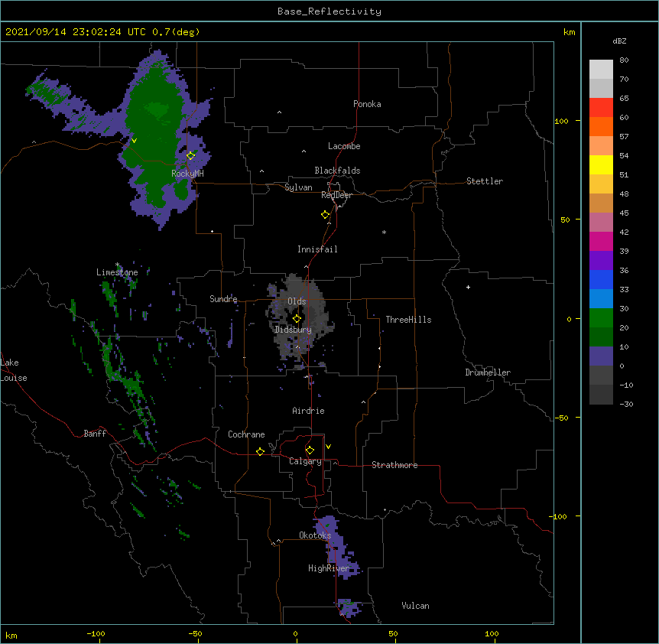Click the 80 value on the dBZ legend
Screen dimensions: 659x644
pyautogui.click(x=624, y=60)
